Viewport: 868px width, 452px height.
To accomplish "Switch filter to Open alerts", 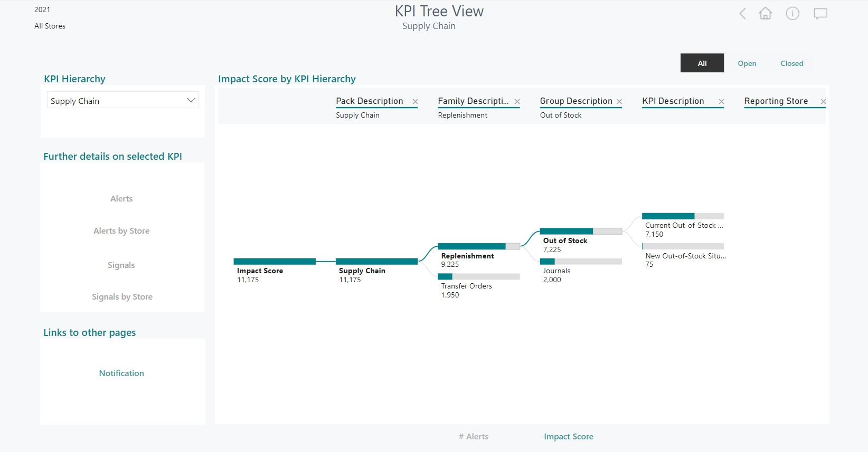I will (747, 63).
